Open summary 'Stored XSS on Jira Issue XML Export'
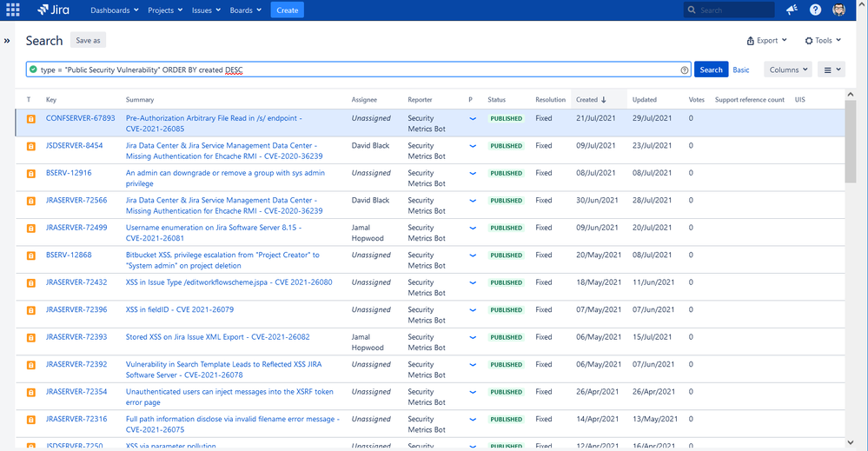 (217, 336)
